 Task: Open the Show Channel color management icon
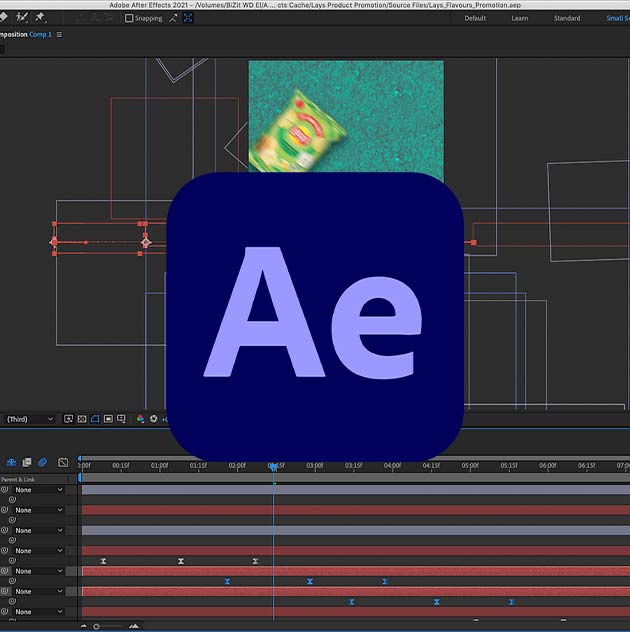140,419
